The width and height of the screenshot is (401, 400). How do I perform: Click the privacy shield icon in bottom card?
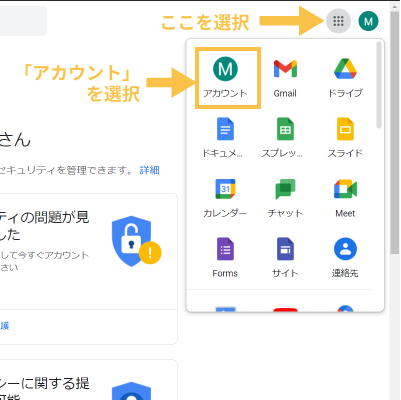pos(132,391)
